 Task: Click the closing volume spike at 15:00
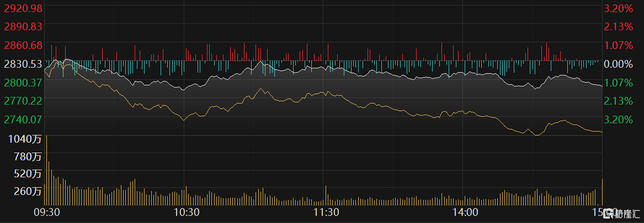[602, 192]
